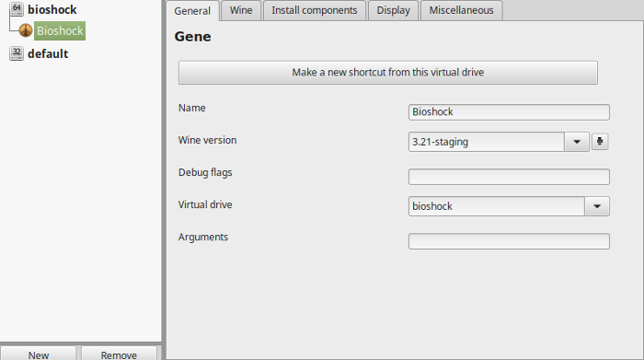Click the Debug flags input field
The image size is (644, 360).
509,177
